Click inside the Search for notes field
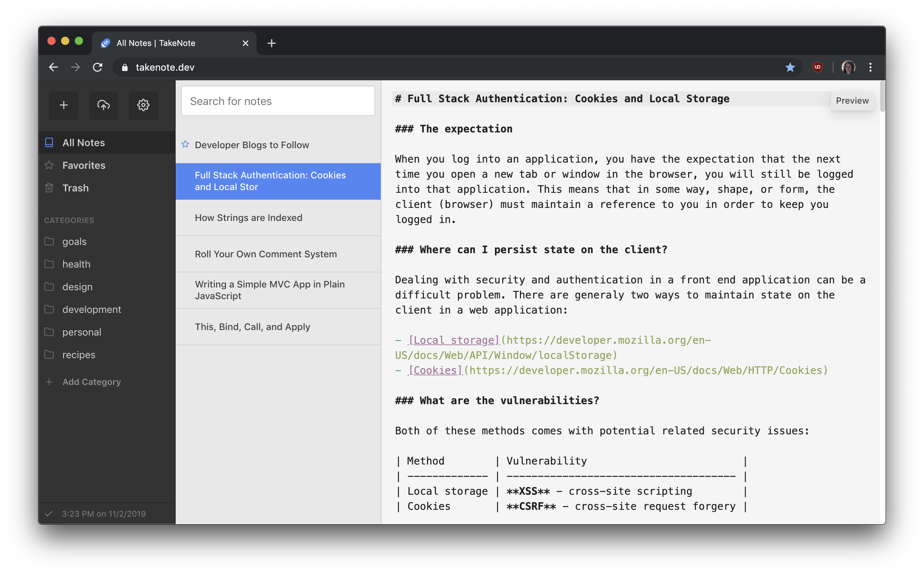924x575 pixels. [278, 101]
